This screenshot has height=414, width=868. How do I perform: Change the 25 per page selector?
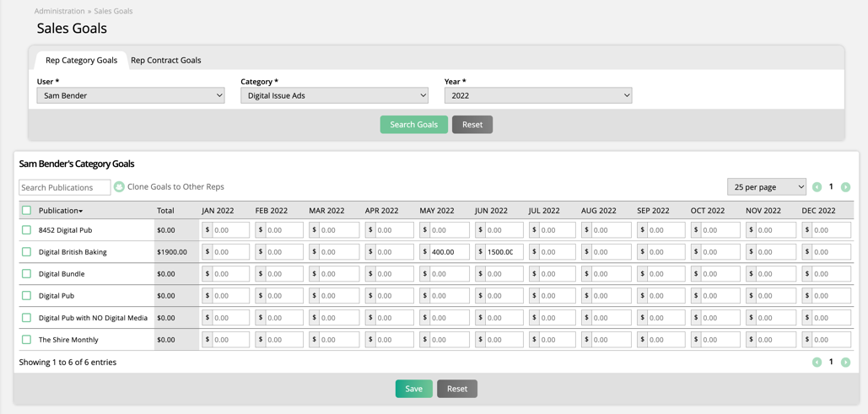[766, 187]
